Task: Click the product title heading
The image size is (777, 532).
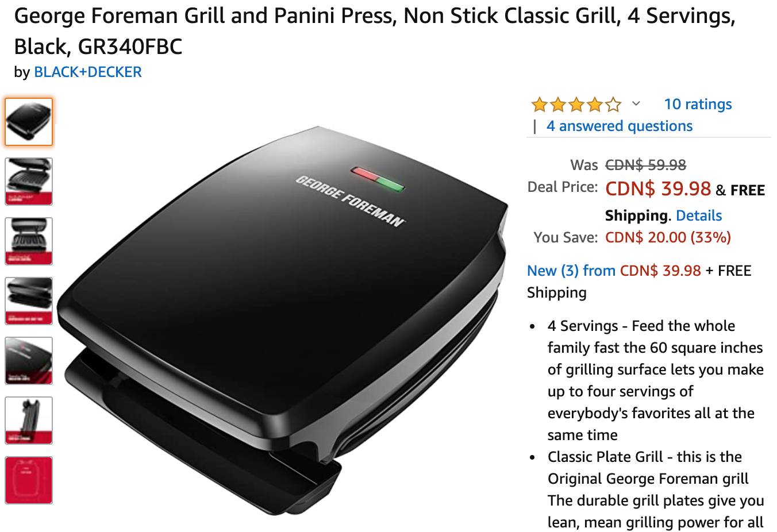Action: 375,31
